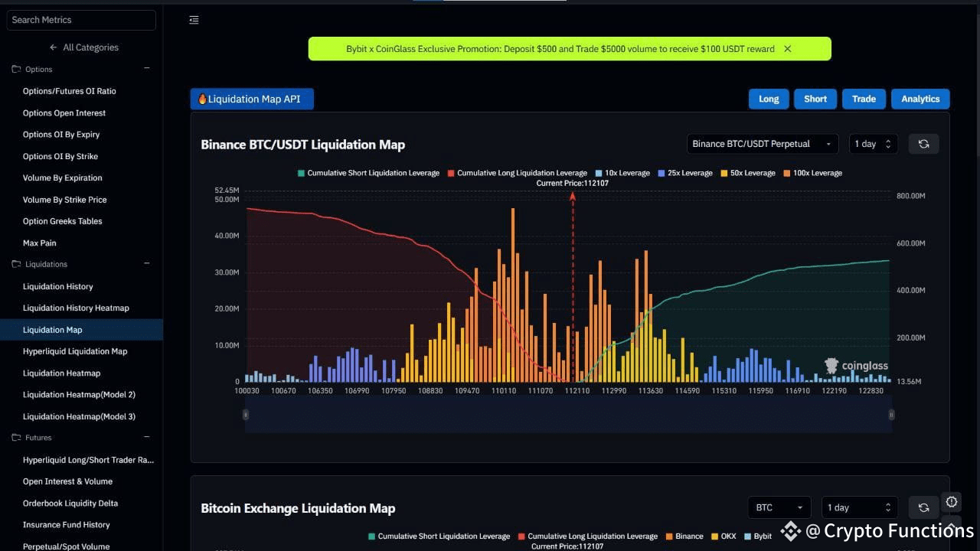Screen dimensions: 980x551
Task: Open Liquidation History page
Action: click(x=58, y=286)
